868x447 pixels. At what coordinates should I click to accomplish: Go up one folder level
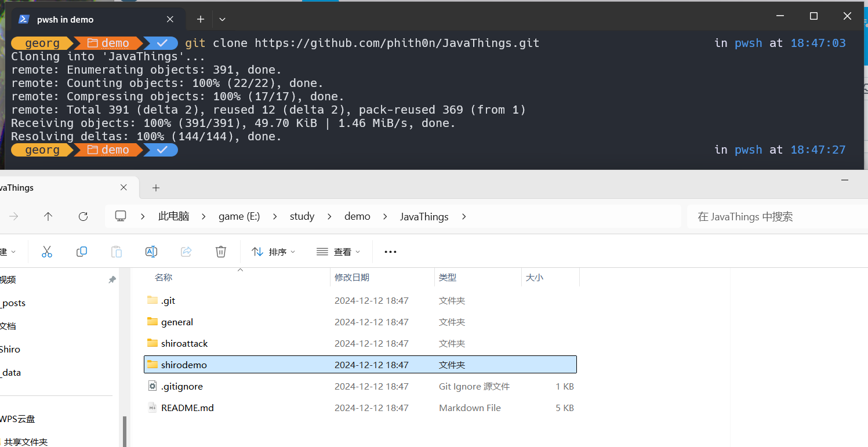48,216
